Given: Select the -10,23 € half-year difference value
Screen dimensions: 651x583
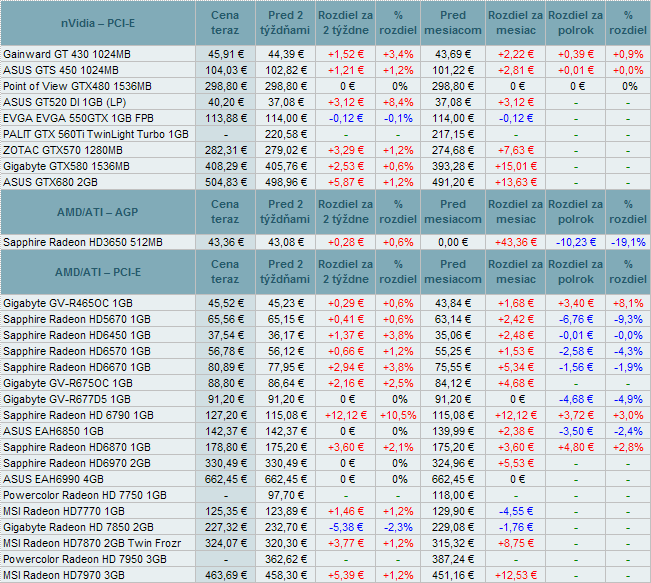Looking at the screenshot, I should pos(576,242).
